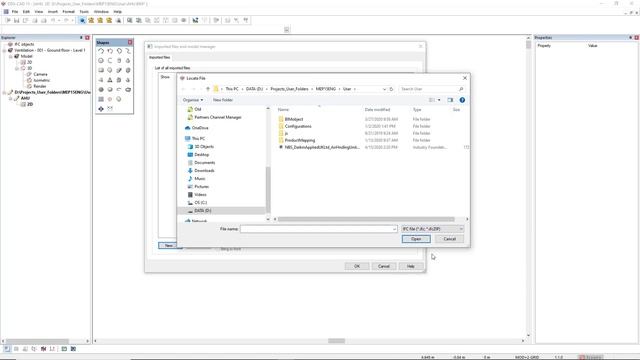This screenshot has height=360, width=640.
Task: Open the File name history dropdown
Action: 394,229
